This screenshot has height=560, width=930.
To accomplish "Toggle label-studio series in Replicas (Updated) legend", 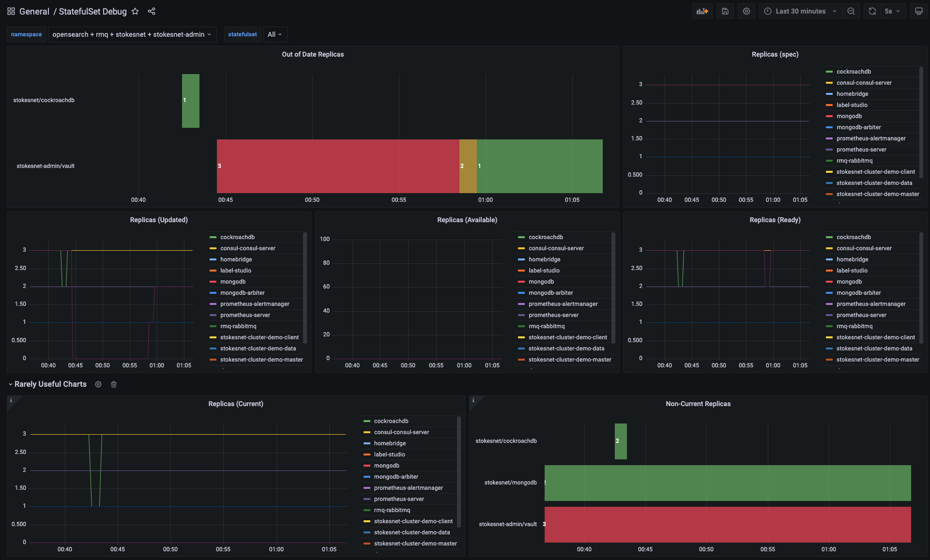I will pyautogui.click(x=236, y=271).
